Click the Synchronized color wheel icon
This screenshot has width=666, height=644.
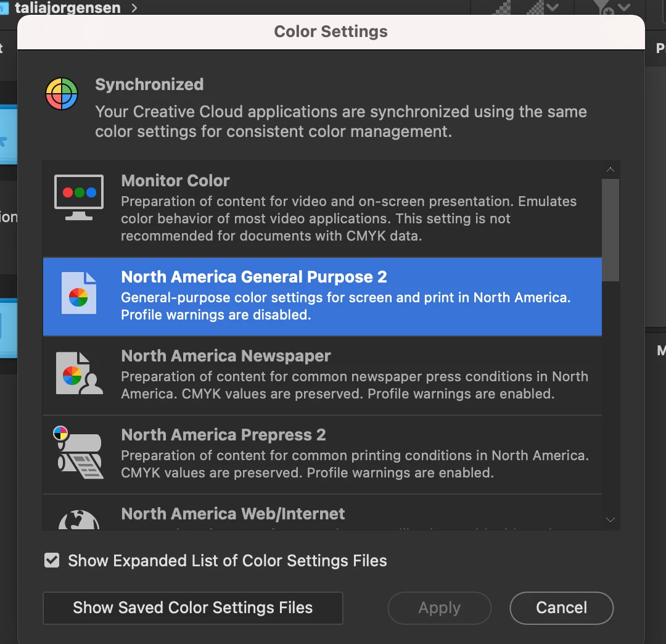(x=62, y=94)
